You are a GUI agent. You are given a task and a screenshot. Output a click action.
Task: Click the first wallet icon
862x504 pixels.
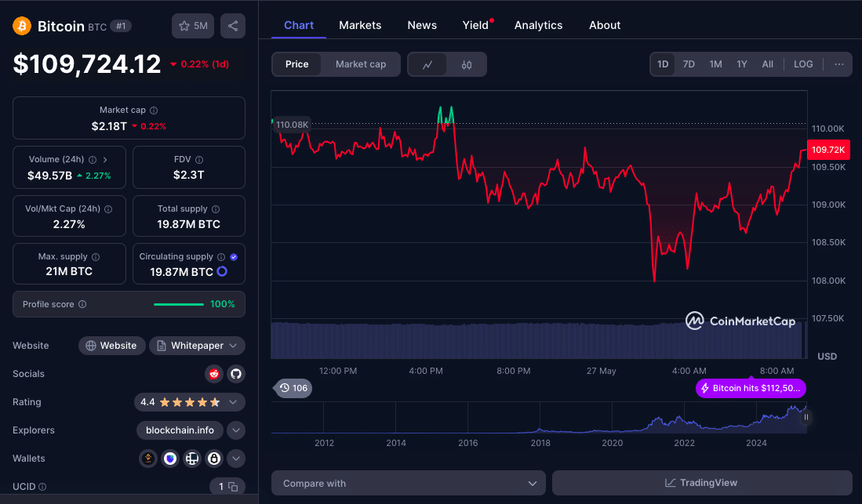pyautogui.click(x=148, y=459)
